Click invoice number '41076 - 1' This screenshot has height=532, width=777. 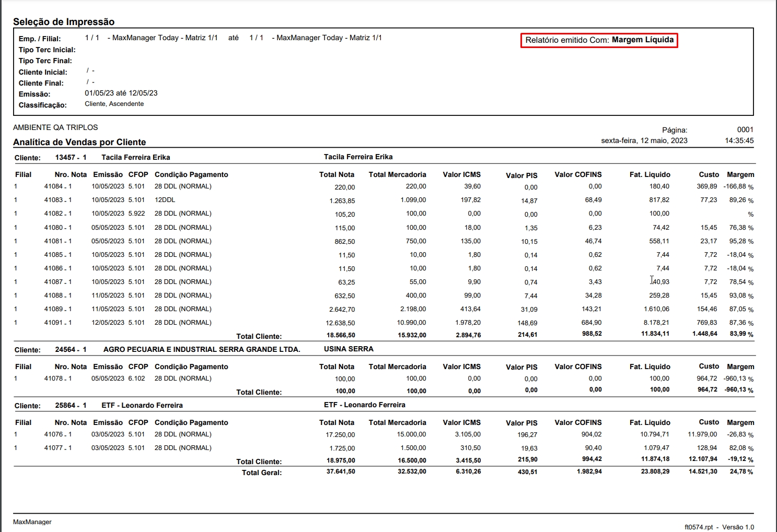tap(58, 434)
